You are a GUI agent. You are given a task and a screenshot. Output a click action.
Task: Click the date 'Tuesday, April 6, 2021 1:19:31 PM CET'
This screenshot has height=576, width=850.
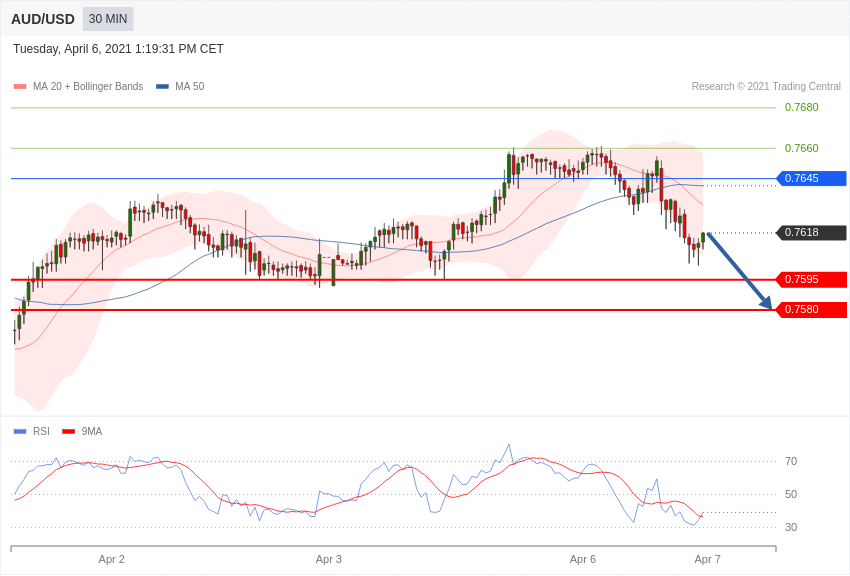pyautogui.click(x=118, y=49)
